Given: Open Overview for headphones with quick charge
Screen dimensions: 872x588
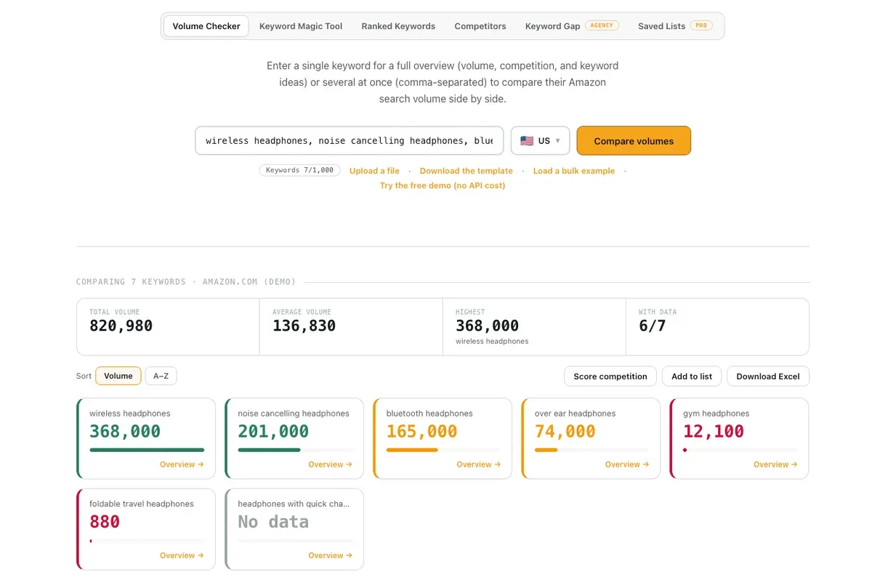Looking at the screenshot, I should coord(330,555).
